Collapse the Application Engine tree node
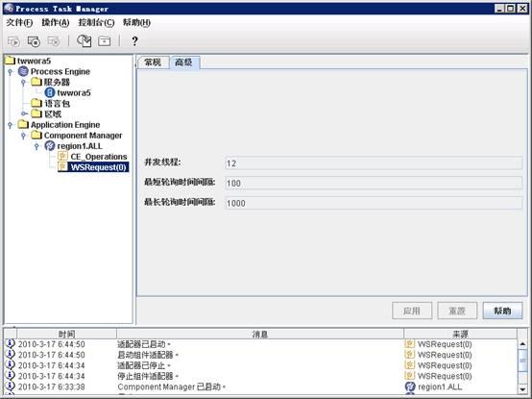532x399 pixels. pos(11,125)
